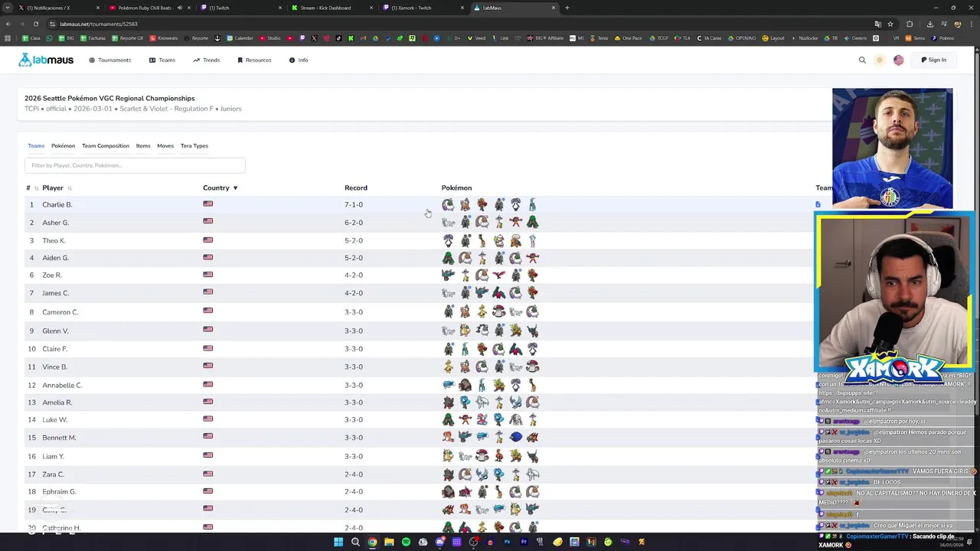This screenshot has width=980, height=551.
Task: Click player name Zoe R.
Action: coord(52,275)
